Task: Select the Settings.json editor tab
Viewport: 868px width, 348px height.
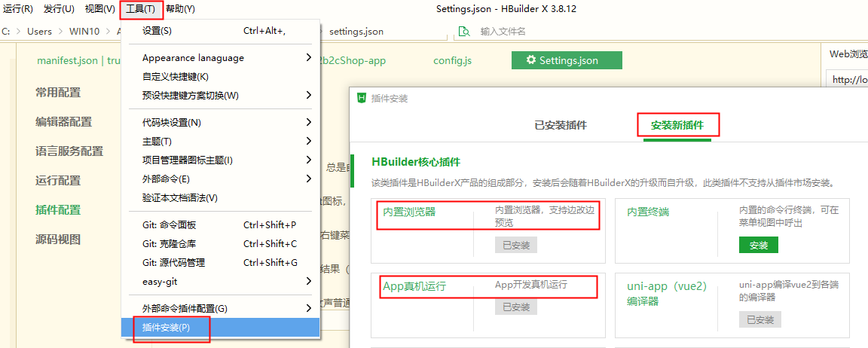Action: click(x=567, y=60)
